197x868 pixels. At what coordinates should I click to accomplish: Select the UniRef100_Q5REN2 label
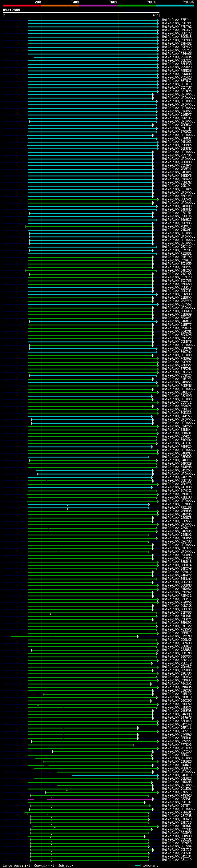(x=176, y=183)
